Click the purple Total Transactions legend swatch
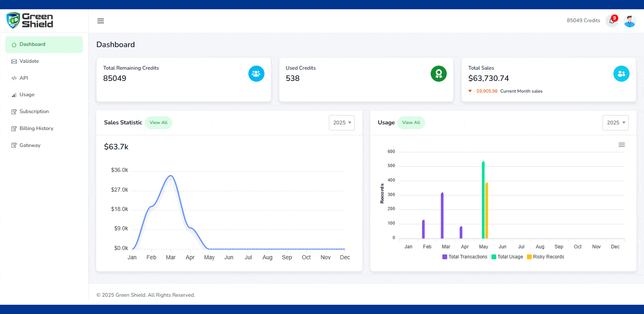The width and height of the screenshot is (644, 314). pyautogui.click(x=445, y=257)
